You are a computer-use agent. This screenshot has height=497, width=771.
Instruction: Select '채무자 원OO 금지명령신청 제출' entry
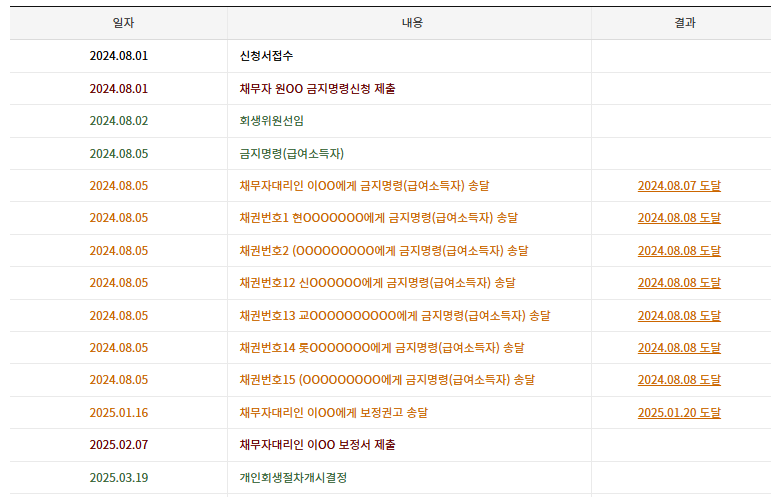click(317, 88)
